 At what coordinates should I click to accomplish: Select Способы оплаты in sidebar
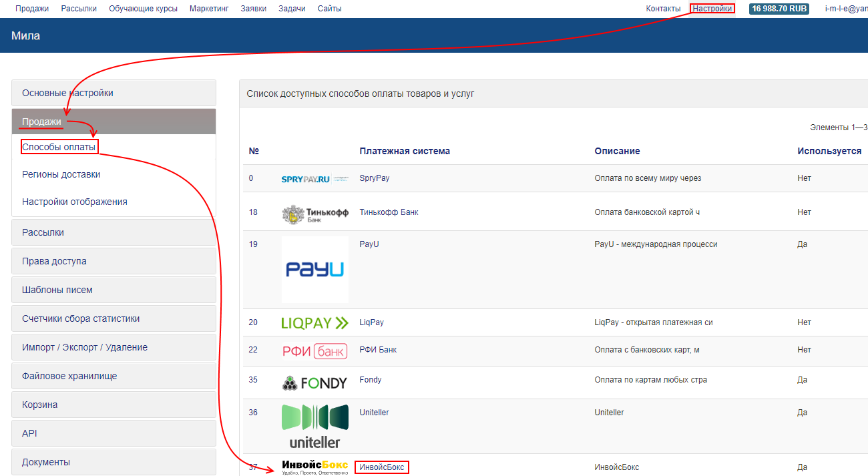coord(59,147)
